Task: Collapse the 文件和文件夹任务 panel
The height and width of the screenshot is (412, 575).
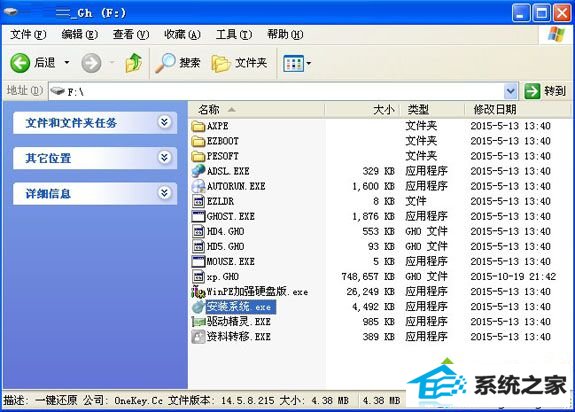Action: (165, 122)
